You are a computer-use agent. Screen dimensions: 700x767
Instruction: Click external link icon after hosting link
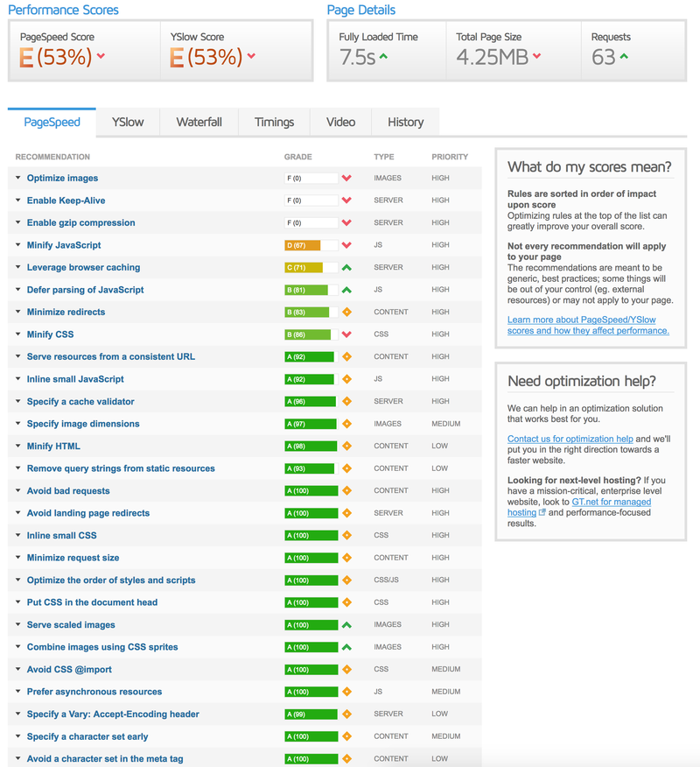(x=542, y=512)
